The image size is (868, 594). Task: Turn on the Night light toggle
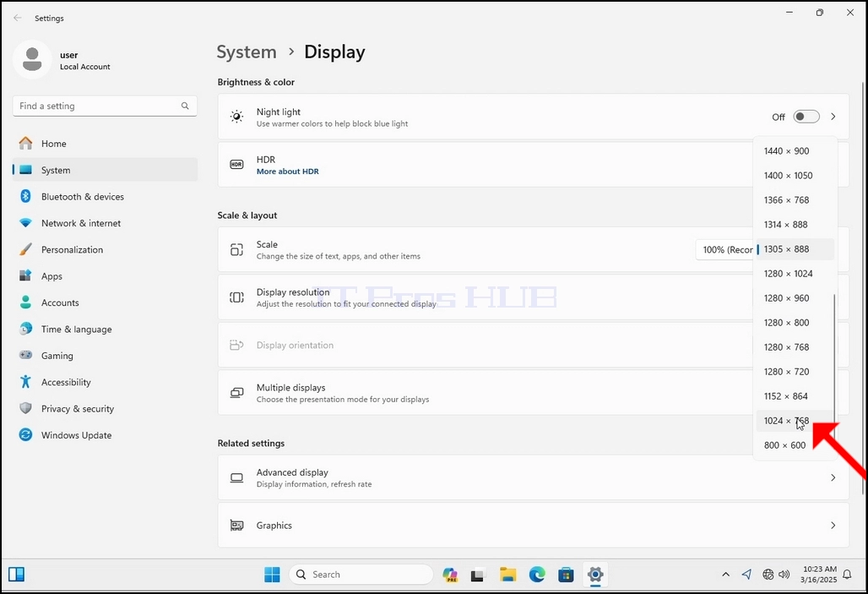806,117
